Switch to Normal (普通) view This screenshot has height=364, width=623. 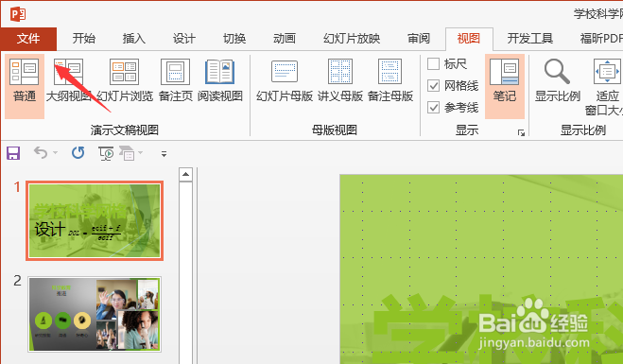pos(25,86)
